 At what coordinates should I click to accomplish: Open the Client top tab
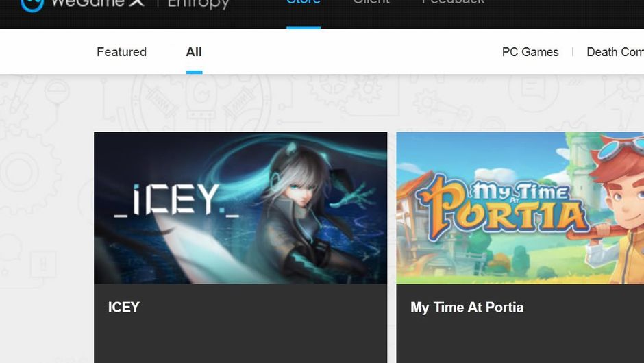tap(371, 3)
